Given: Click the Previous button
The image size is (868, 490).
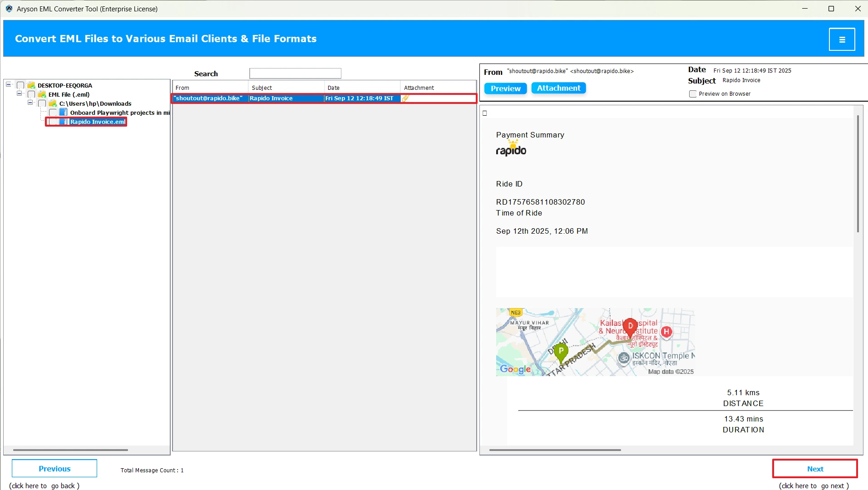Looking at the screenshot, I should pyautogui.click(x=54, y=469).
